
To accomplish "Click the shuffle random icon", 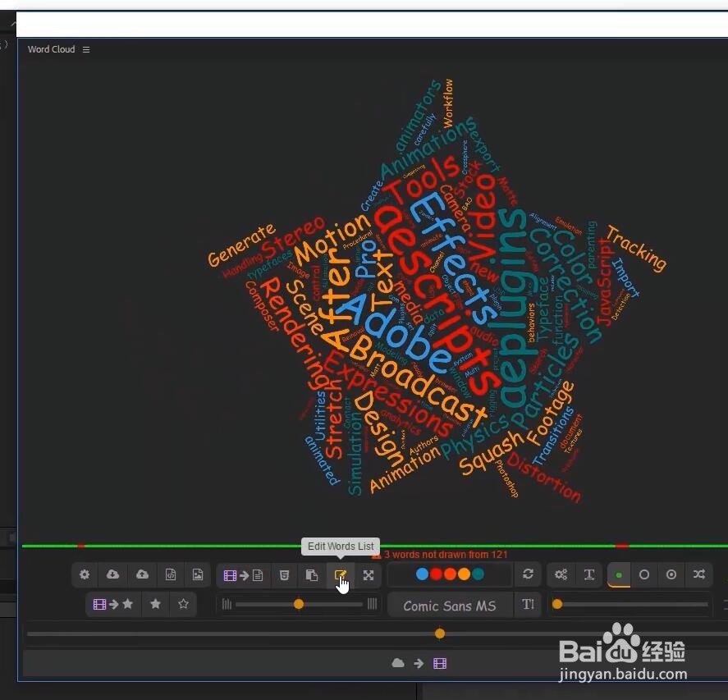I will click(699, 574).
